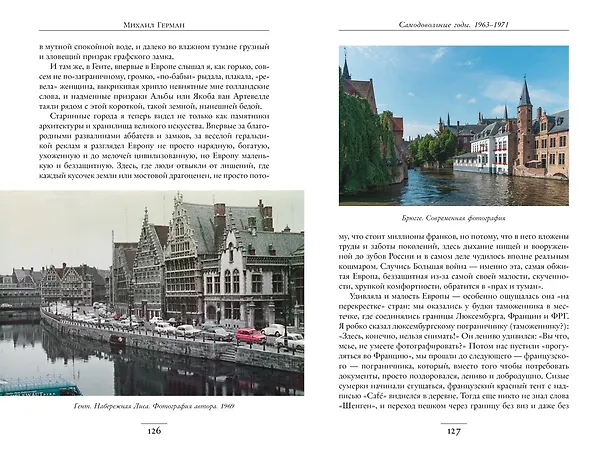Click the page number 127
The height and width of the screenshot is (456, 608).
click(x=454, y=431)
